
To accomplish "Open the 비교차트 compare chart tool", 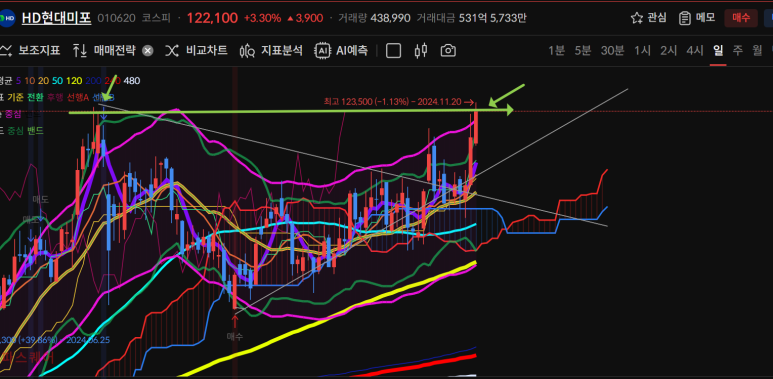I will point(196,50).
